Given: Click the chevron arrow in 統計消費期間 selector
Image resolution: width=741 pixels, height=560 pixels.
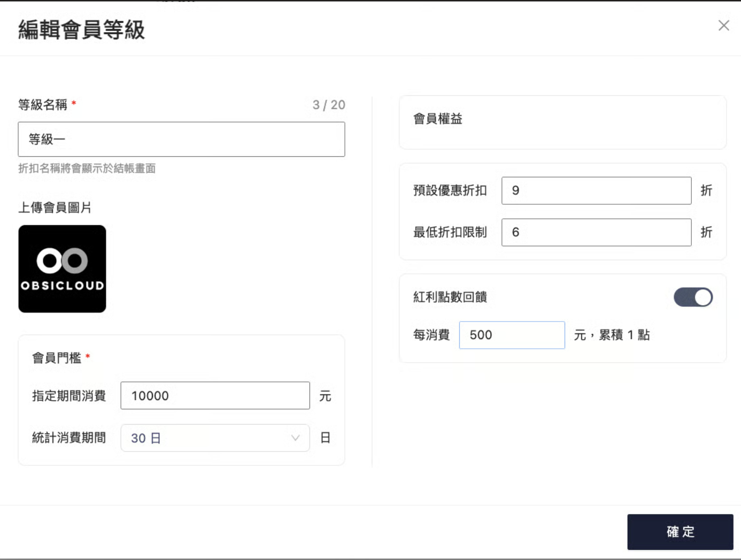Looking at the screenshot, I should (x=295, y=438).
